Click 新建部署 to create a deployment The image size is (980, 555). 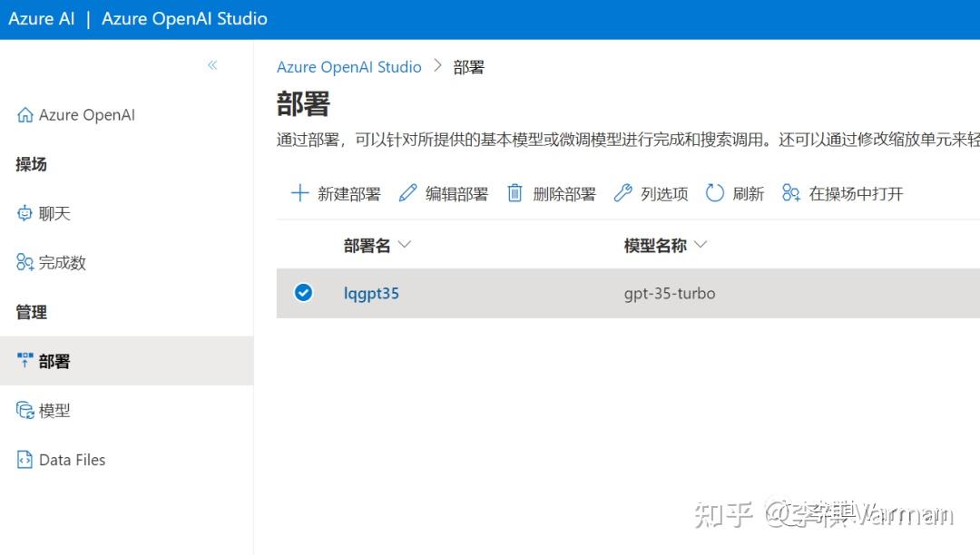(299, 192)
